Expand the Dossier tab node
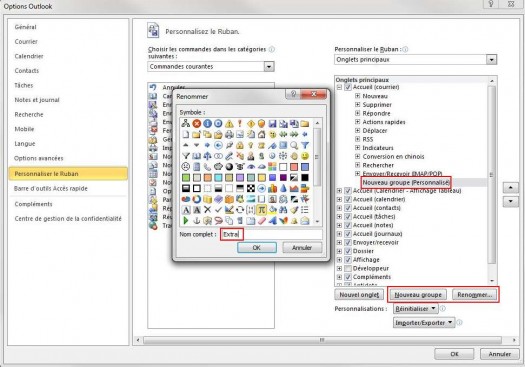Viewport: 525px width, 367px height. point(339,251)
